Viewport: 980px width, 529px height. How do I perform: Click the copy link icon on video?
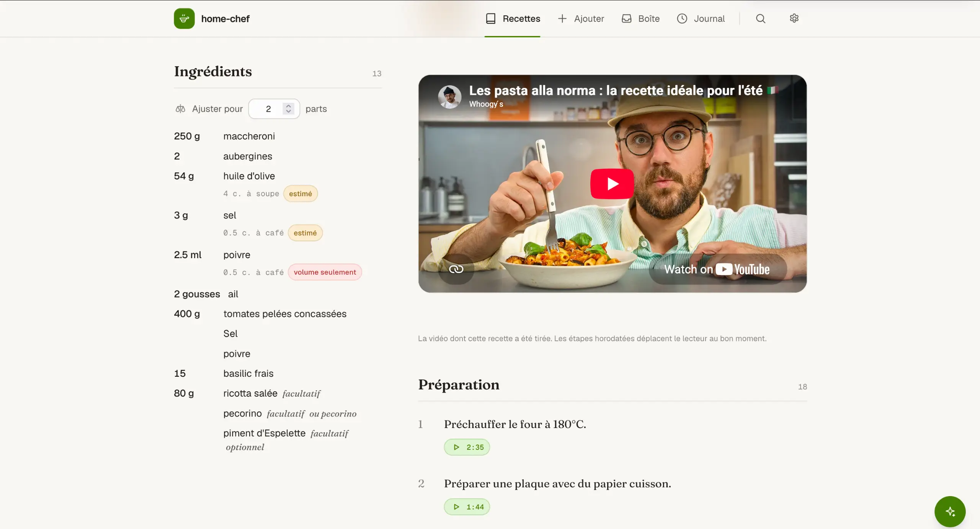[456, 269]
